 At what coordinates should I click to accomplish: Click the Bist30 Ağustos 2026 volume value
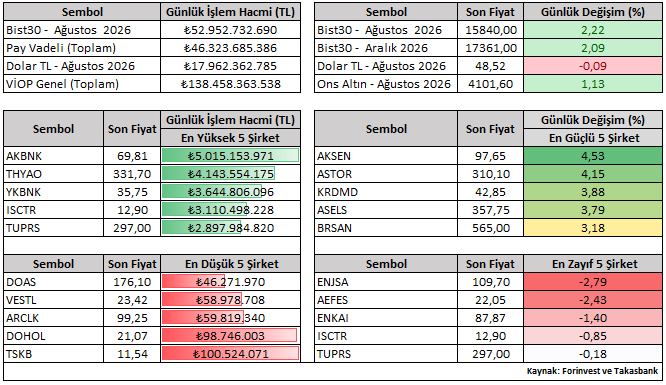coord(230,30)
